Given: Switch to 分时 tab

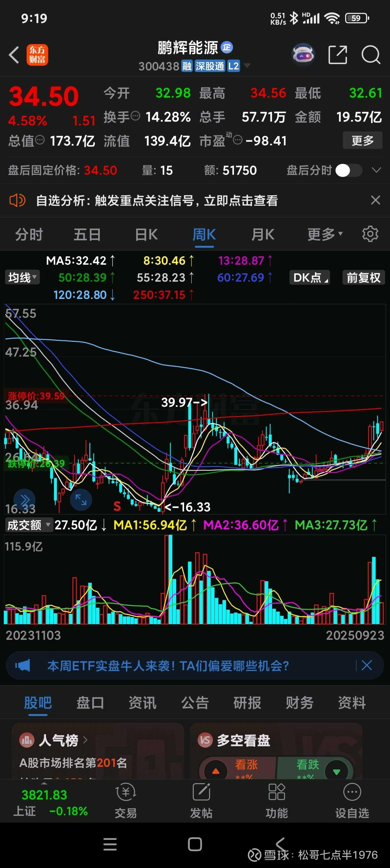Looking at the screenshot, I should pyautogui.click(x=29, y=234).
